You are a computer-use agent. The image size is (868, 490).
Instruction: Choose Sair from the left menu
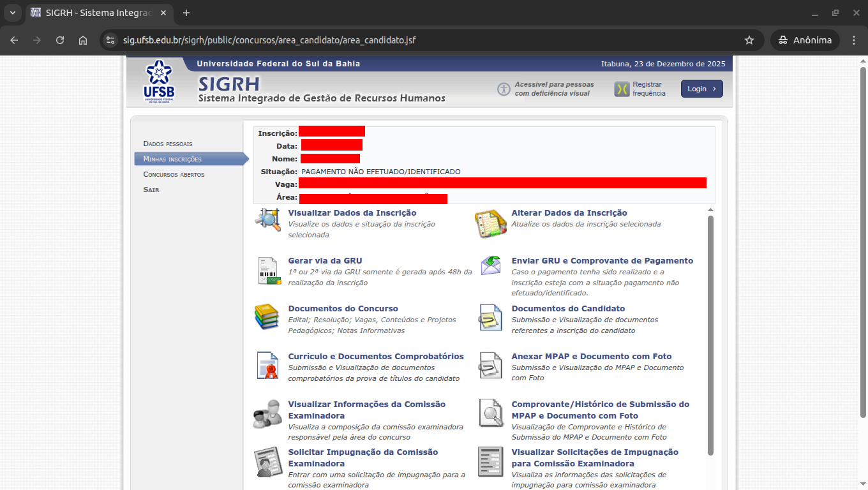(151, 189)
